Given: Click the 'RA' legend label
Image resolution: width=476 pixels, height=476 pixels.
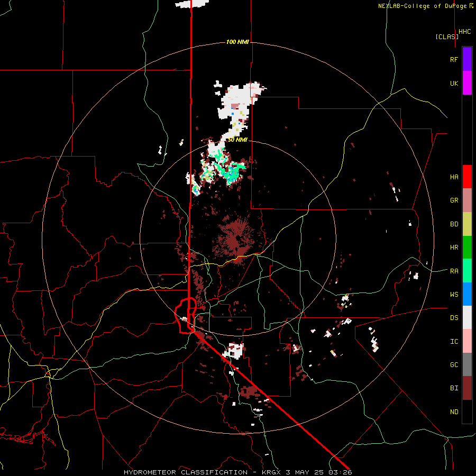Looking at the screenshot, I should coord(454,271).
